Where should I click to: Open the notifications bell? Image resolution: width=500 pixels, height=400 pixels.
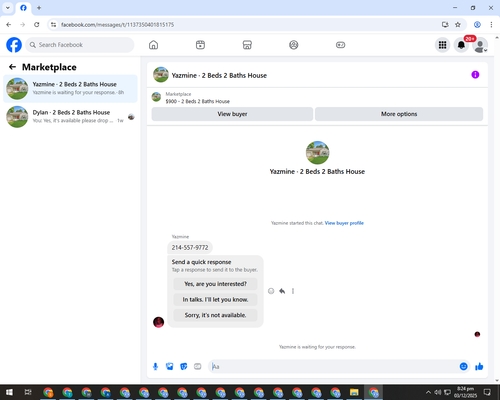tap(461, 45)
